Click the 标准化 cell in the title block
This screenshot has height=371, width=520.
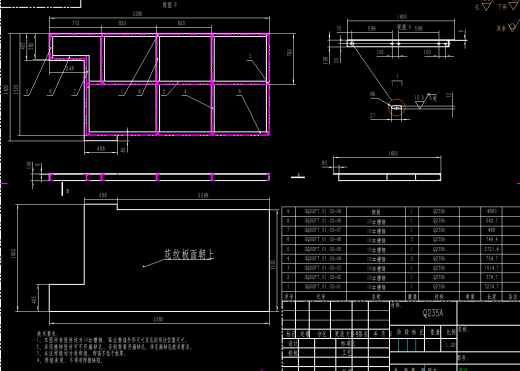(x=348, y=343)
